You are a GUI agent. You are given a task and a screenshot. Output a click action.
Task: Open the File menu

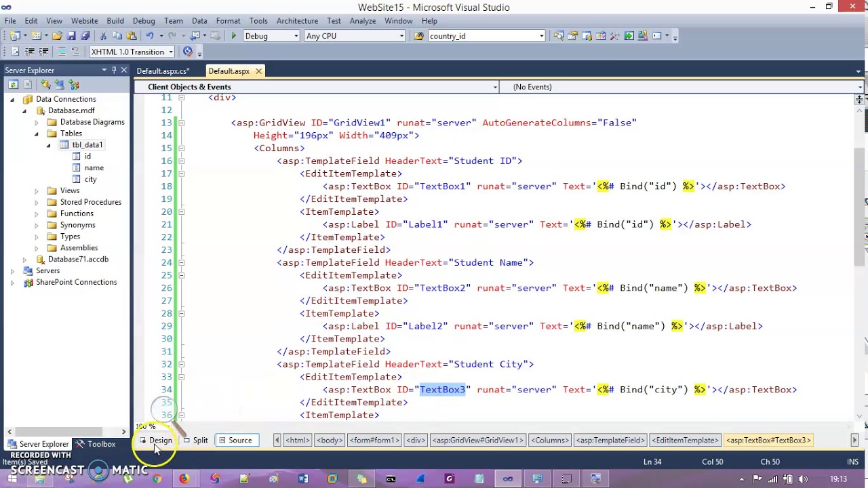(x=10, y=21)
